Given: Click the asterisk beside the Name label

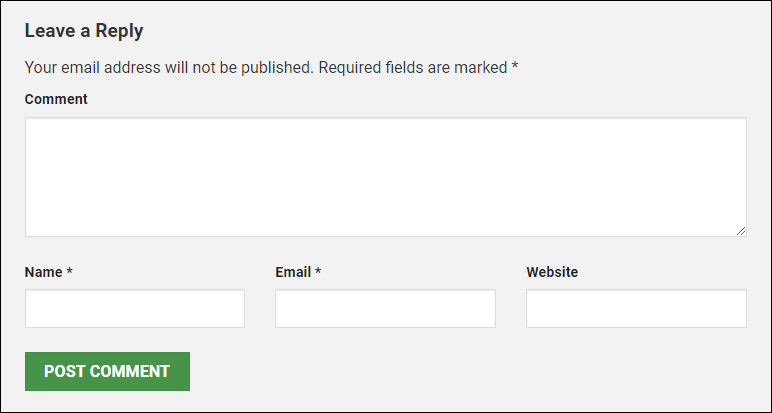Looking at the screenshot, I should 70,272.
